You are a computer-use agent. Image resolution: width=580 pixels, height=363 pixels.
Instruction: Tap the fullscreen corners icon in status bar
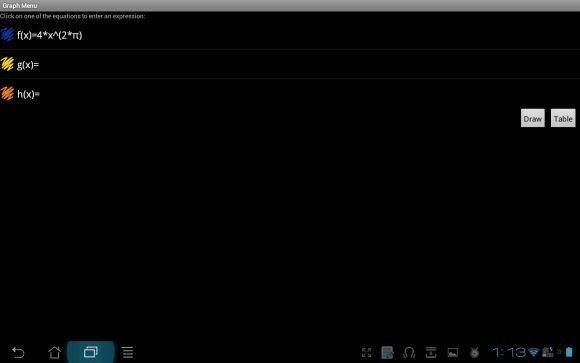tap(367, 353)
